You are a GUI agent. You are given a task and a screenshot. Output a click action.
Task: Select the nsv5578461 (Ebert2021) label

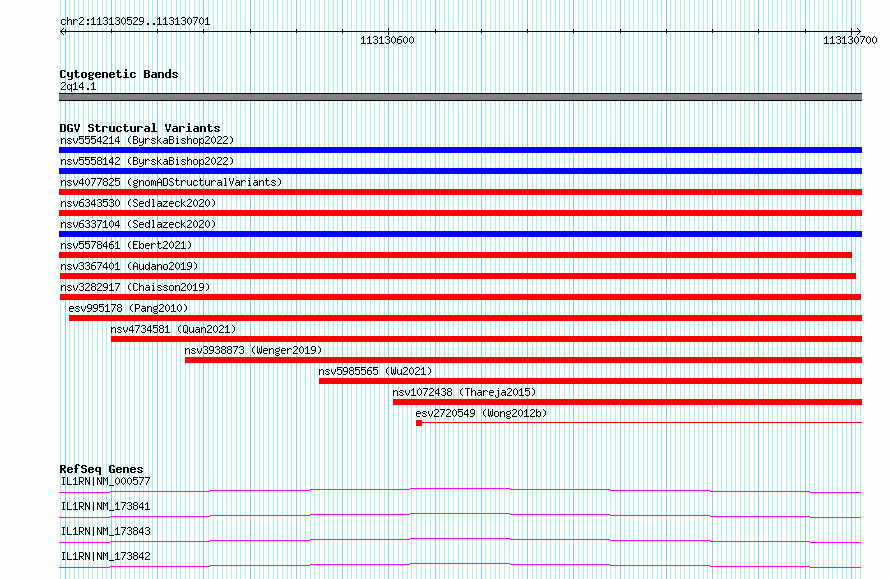(x=126, y=245)
